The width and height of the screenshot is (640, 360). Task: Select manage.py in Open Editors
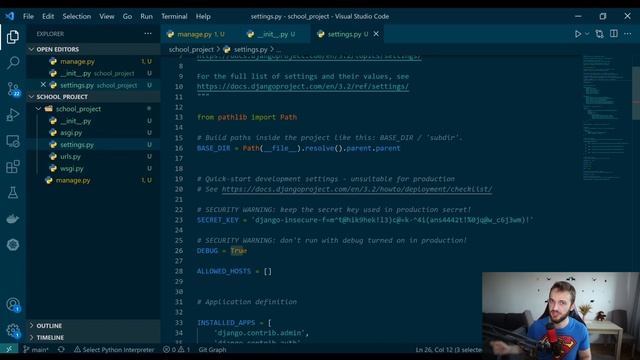pos(93,61)
